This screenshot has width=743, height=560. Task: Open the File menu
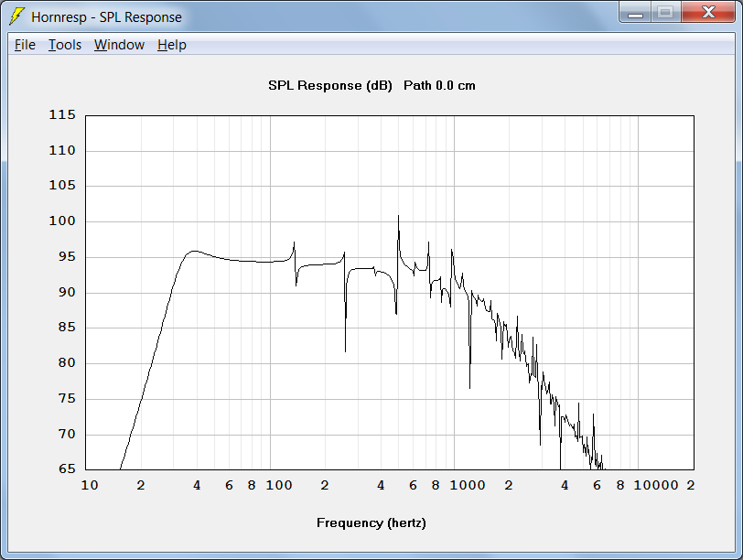coord(25,45)
